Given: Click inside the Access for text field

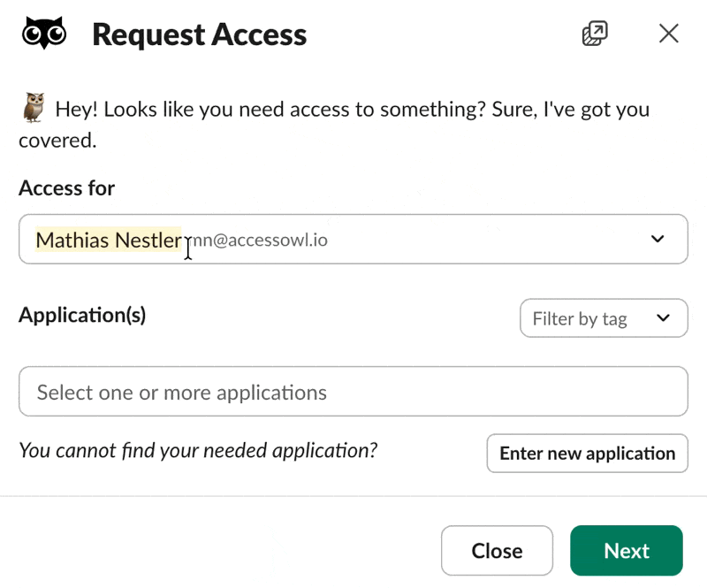Looking at the screenshot, I should pyautogui.click(x=353, y=239).
